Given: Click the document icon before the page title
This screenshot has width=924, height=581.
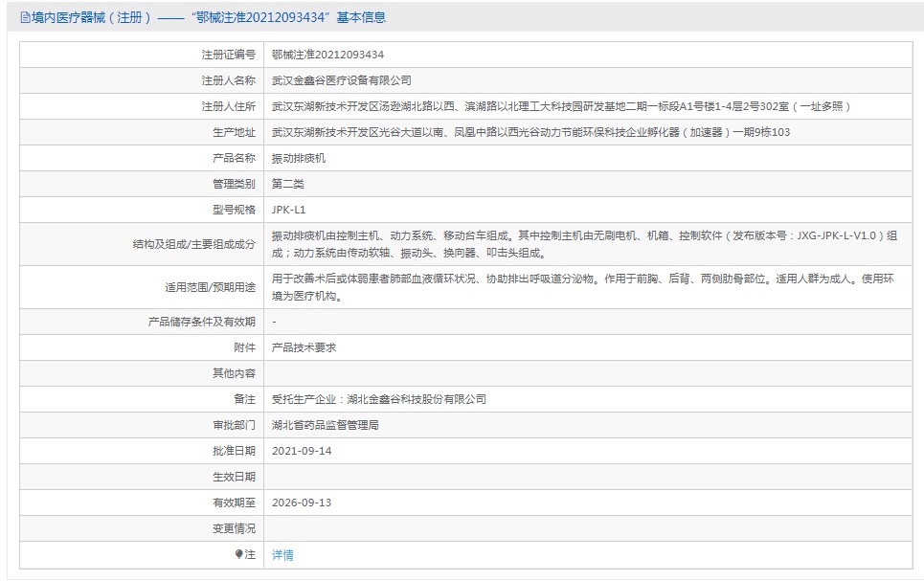Looking at the screenshot, I should pos(25,17).
